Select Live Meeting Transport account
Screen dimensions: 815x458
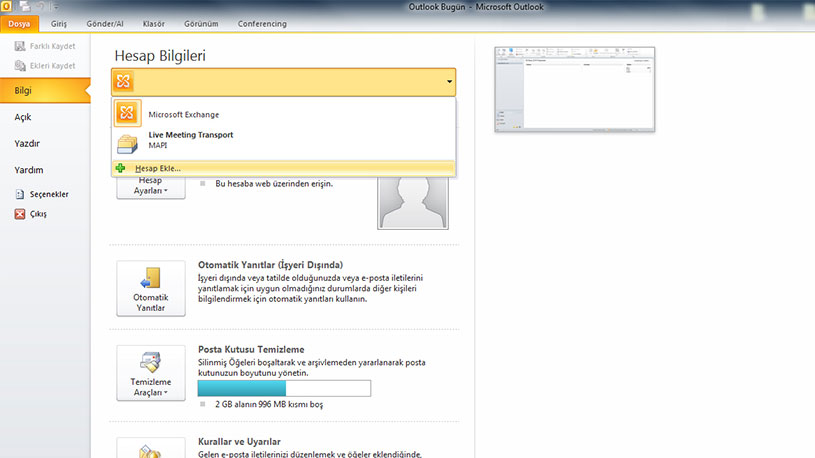coord(284,141)
